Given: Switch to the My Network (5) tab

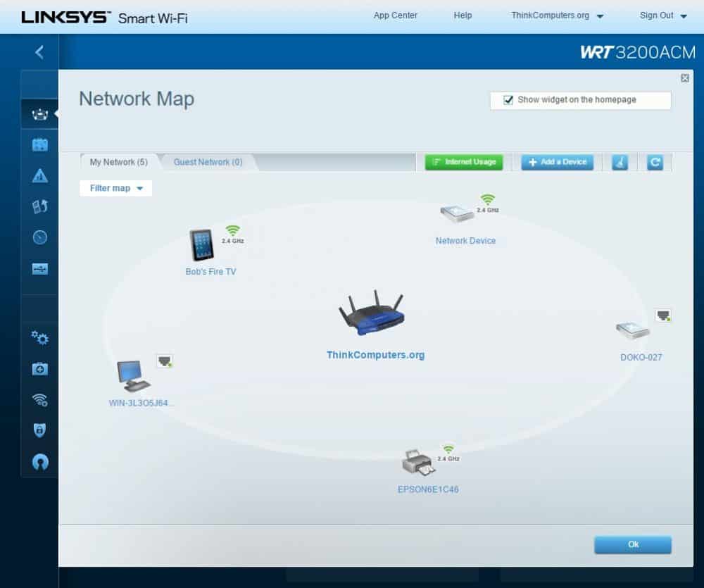Looking at the screenshot, I should [x=118, y=162].
